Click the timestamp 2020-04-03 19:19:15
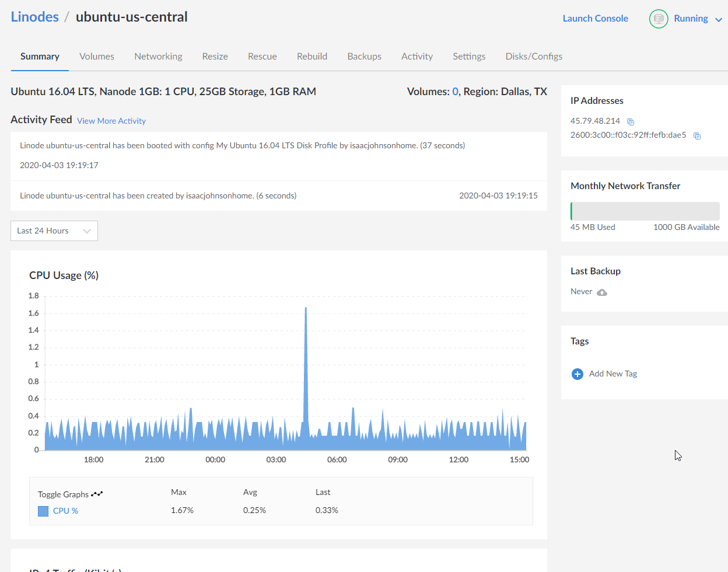The height and width of the screenshot is (572, 728). [498, 196]
